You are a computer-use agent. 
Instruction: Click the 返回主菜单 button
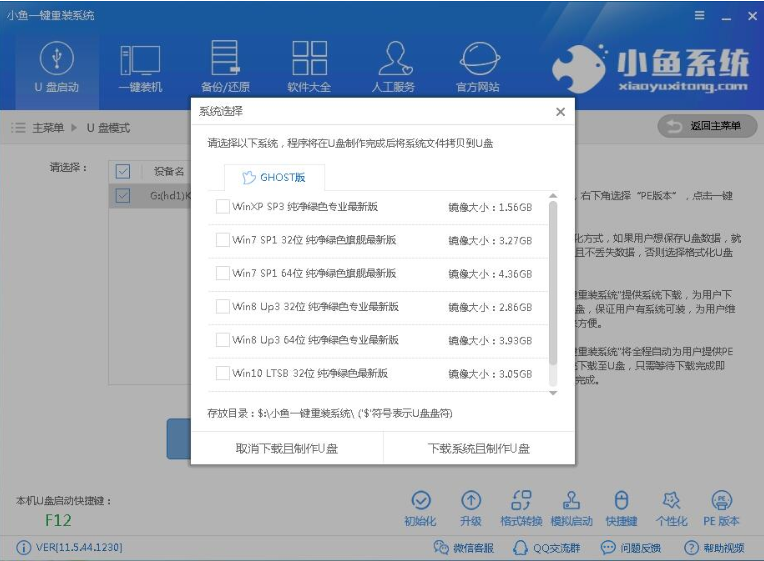point(707,126)
